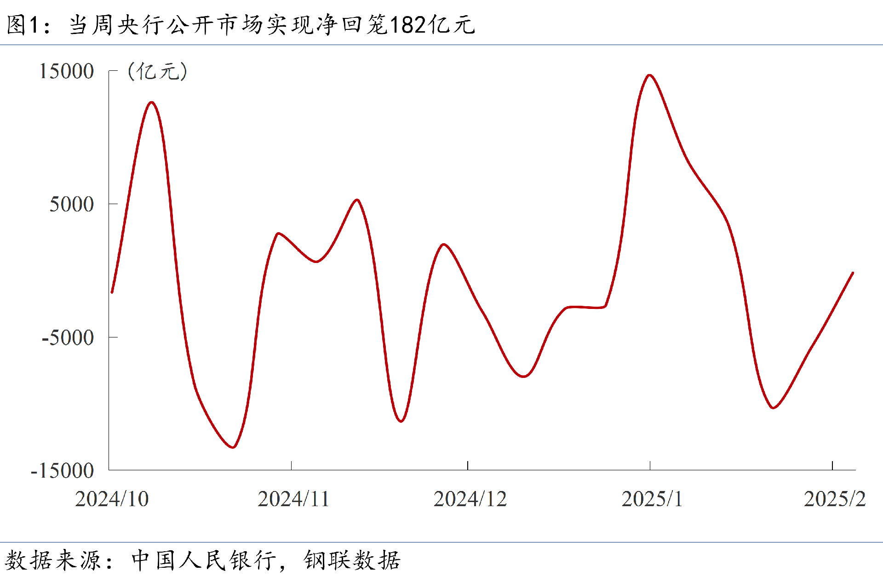The width and height of the screenshot is (883, 588).
Task: Select the 2025/1 x-axis label
Action: [652, 499]
